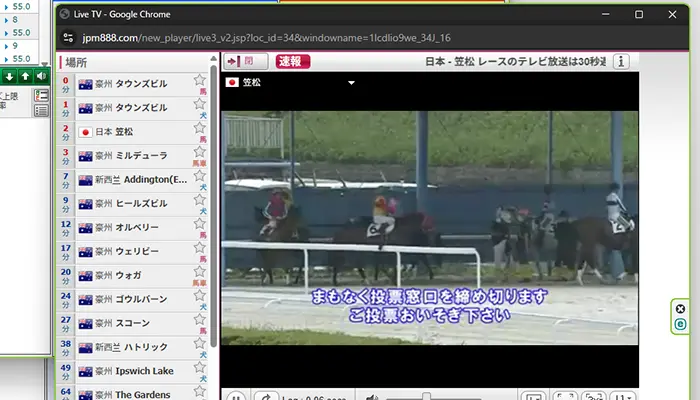This screenshot has height=400, width=700.
Task: Click the circled C icon at right edge
Action: pos(680,324)
